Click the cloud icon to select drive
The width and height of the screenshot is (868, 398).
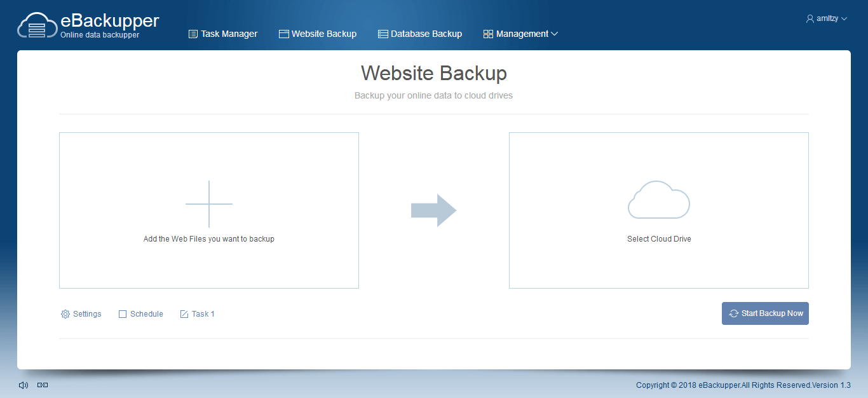coord(659,200)
